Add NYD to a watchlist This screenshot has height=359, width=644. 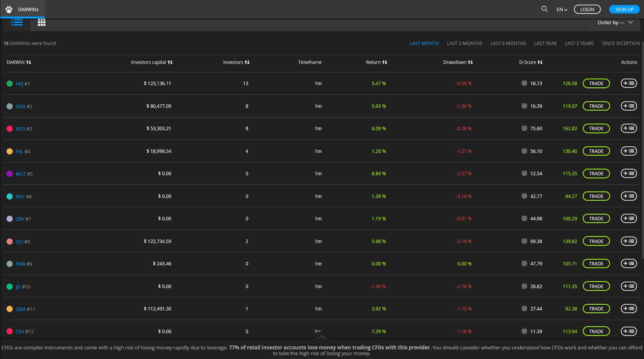(629, 128)
